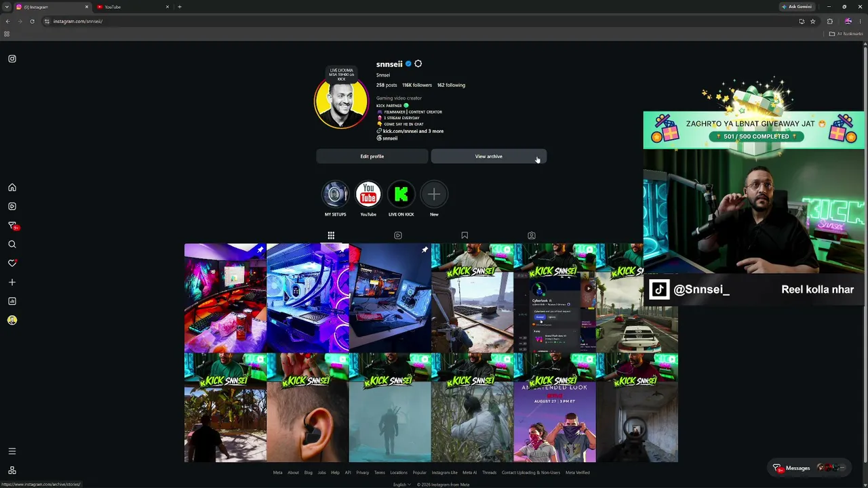Click the Meta footer link
Screen dimensions: 868x488
[277, 472]
